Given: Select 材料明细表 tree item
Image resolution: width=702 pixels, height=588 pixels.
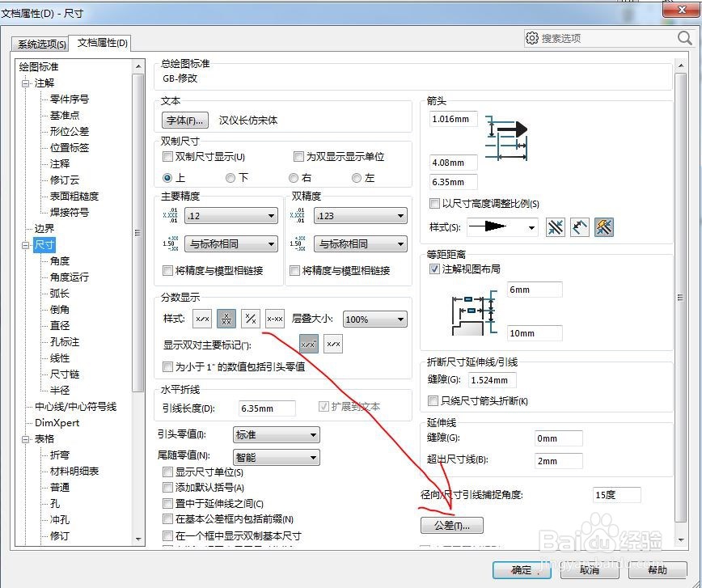Looking at the screenshot, I should (74, 471).
